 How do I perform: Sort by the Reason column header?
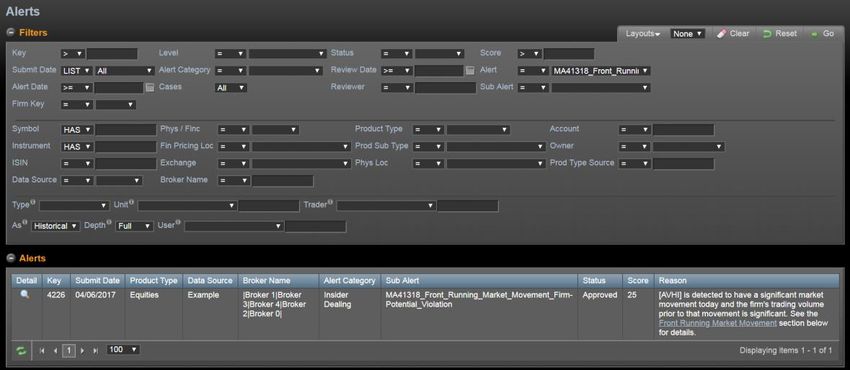pyautogui.click(x=746, y=281)
